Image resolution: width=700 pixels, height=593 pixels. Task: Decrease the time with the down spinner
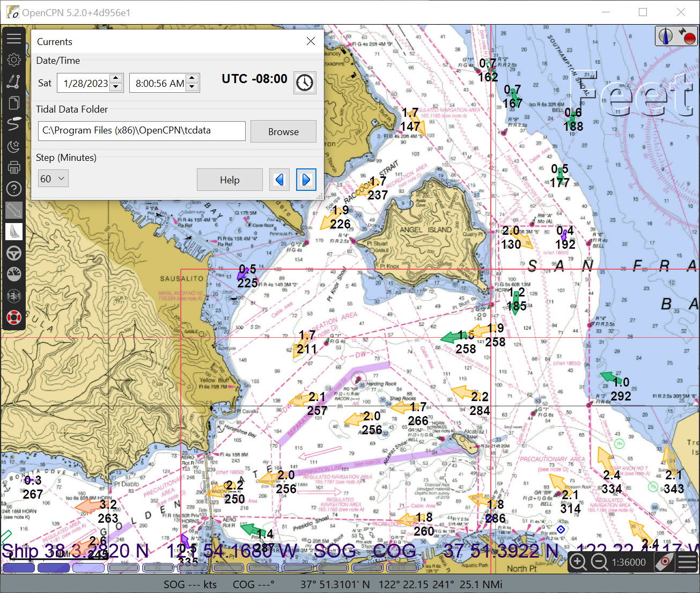[x=193, y=87]
